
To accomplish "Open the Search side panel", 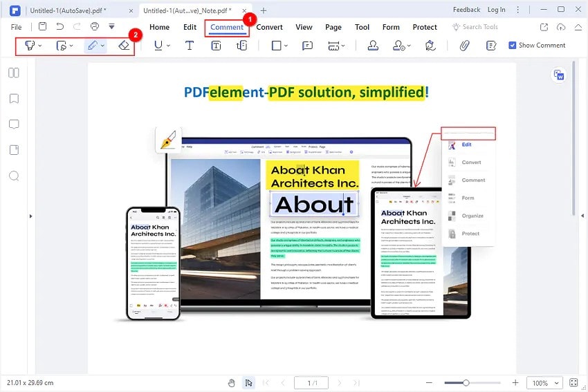I will tap(14, 176).
